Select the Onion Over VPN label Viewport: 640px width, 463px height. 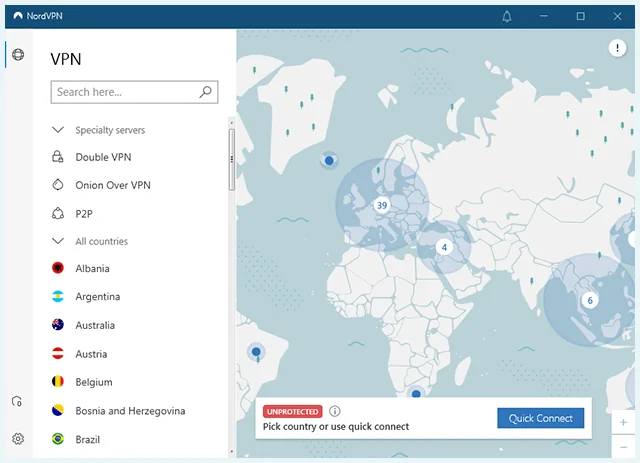point(113,185)
